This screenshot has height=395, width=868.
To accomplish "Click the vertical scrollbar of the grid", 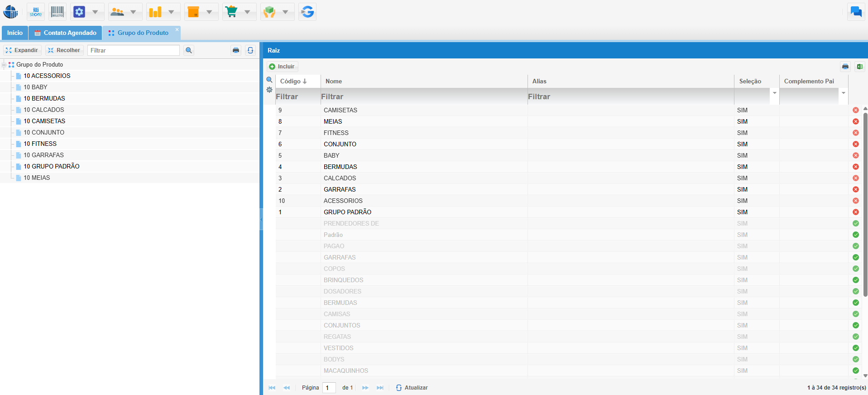I will pos(865,204).
